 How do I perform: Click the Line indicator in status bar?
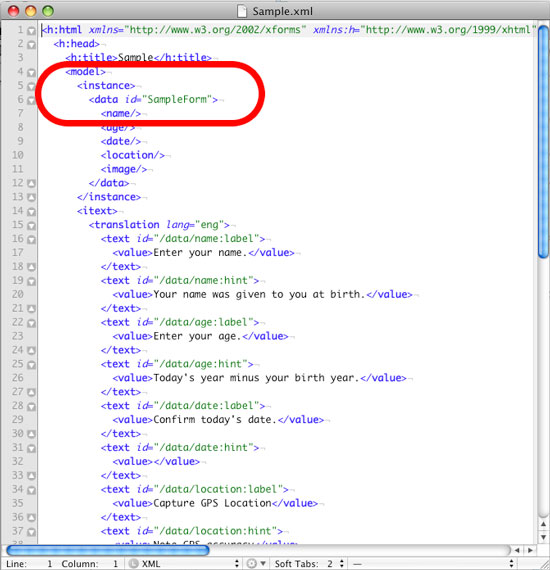[29, 563]
